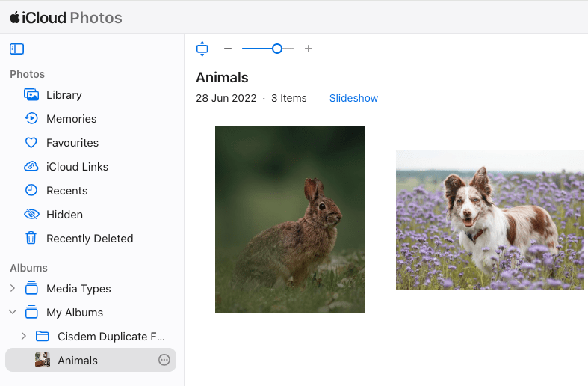Open the dog in flowers photo

[x=489, y=220]
